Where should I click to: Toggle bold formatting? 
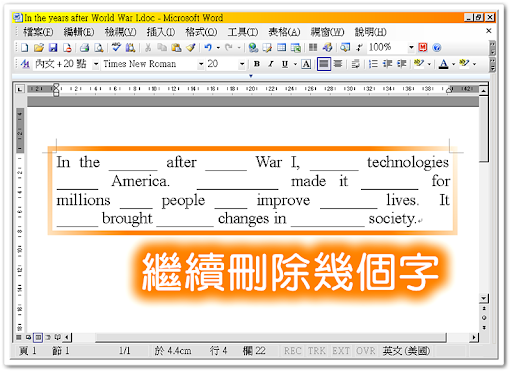(257, 64)
